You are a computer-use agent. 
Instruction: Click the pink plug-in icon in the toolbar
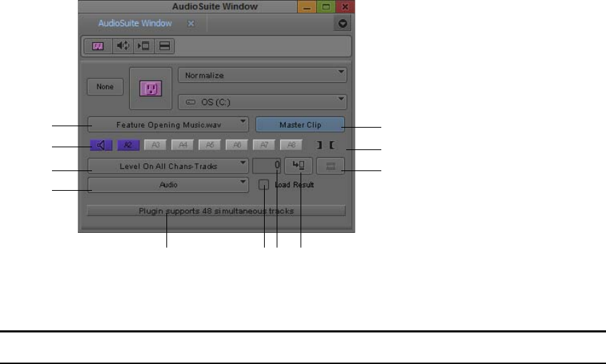[x=98, y=46]
